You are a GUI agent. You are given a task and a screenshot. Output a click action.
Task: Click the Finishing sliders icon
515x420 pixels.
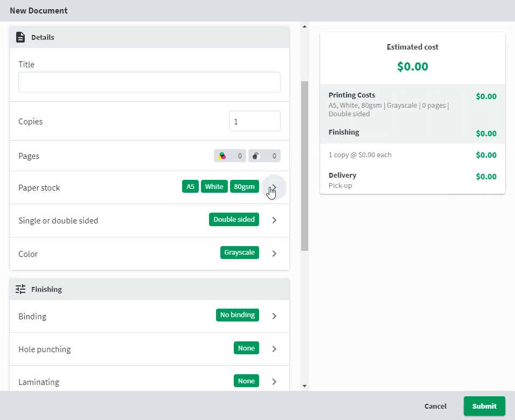pos(20,289)
